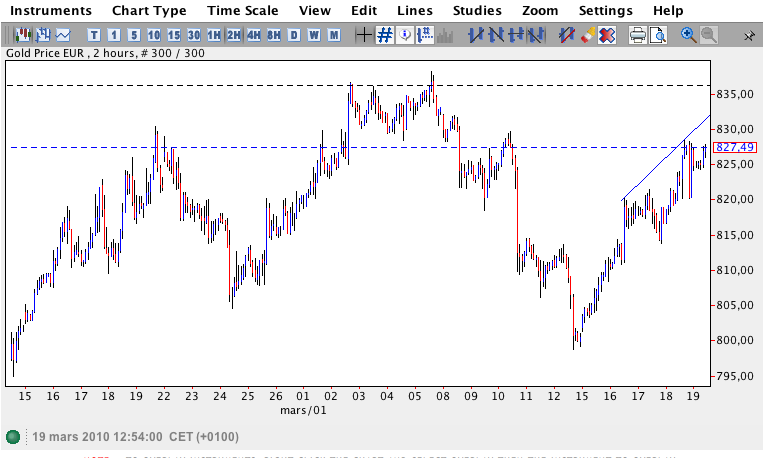The image size is (769, 458).
Task: Click the zoom in magnifier icon
Action: (x=688, y=35)
